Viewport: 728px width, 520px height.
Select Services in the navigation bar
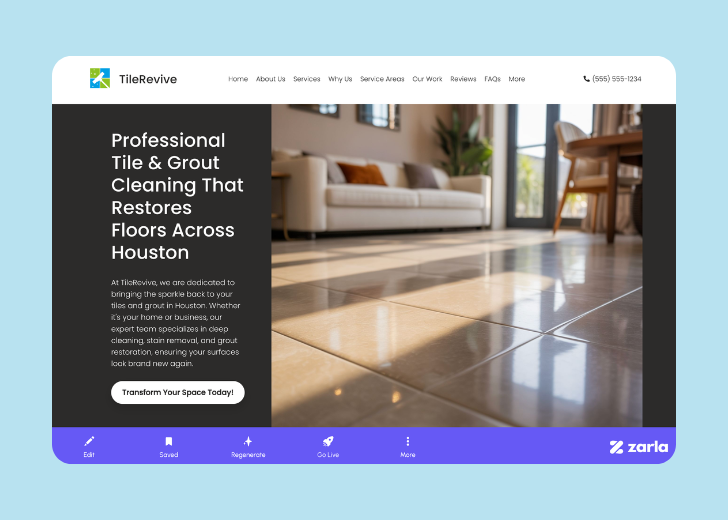pyautogui.click(x=306, y=79)
